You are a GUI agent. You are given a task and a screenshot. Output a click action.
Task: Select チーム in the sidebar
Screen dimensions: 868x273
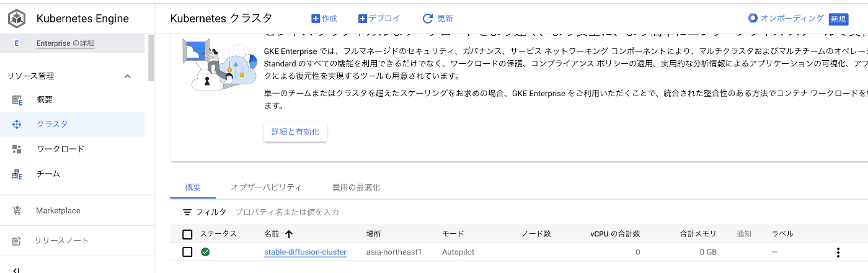pos(73,174)
